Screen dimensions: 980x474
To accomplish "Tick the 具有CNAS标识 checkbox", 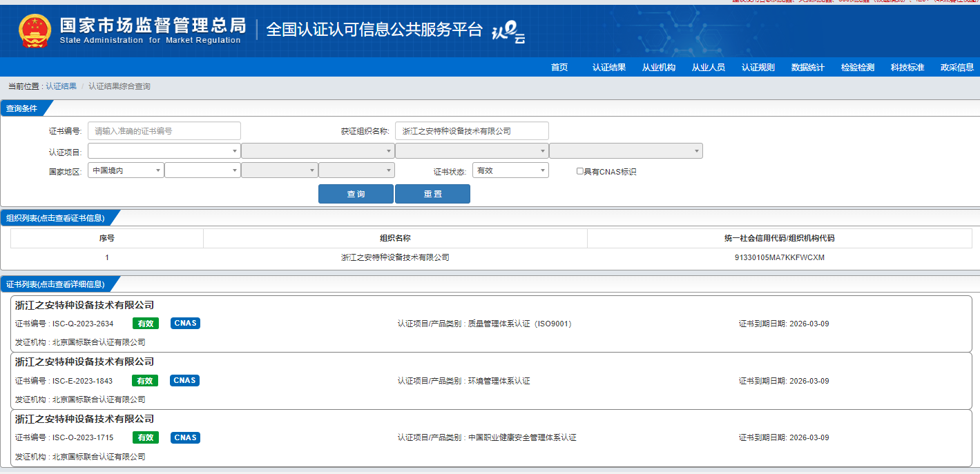I will pos(580,171).
